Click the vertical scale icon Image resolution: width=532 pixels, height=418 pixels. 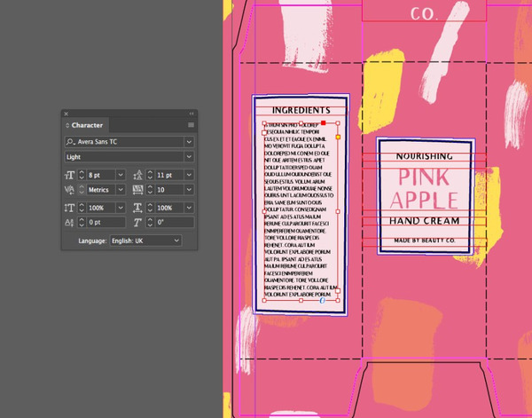69,207
